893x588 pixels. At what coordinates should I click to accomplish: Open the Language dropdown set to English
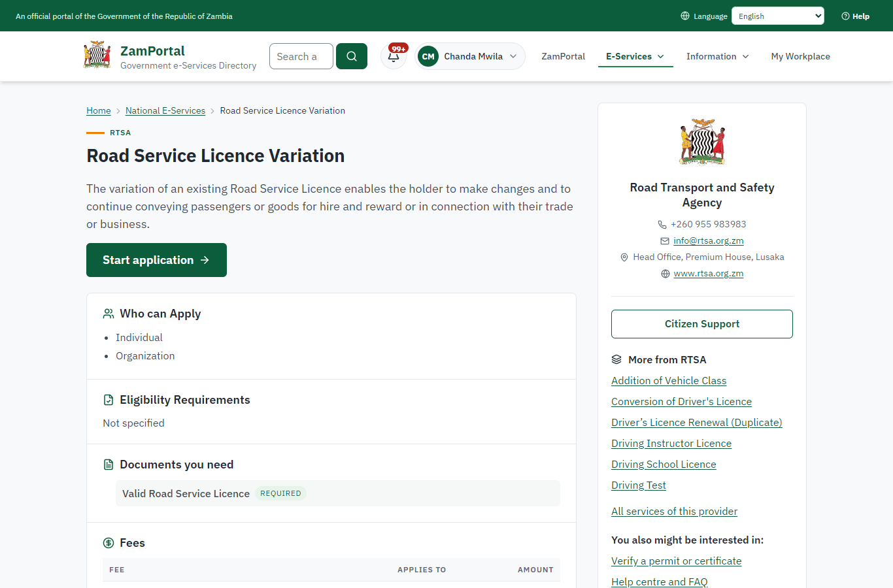tap(778, 16)
